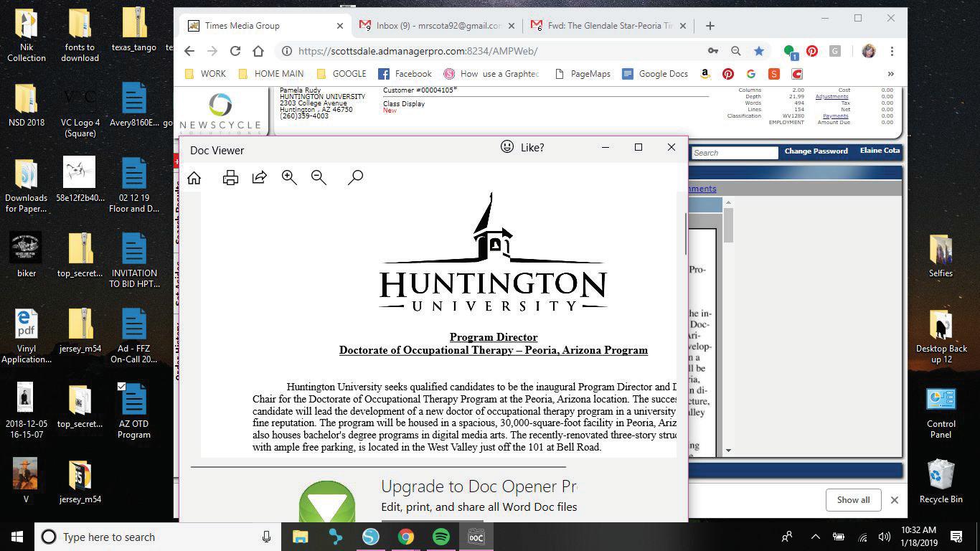
Task: Print the document in Doc Viewer
Action: 230,178
